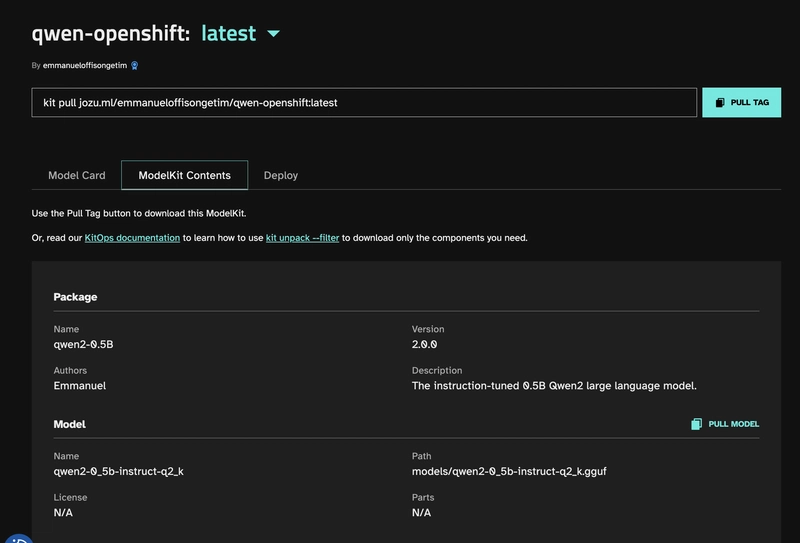The width and height of the screenshot is (800, 543).
Task: Click the path models/qwen2-0_5b-instruct-q2_k.gguf
Action: (x=509, y=472)
